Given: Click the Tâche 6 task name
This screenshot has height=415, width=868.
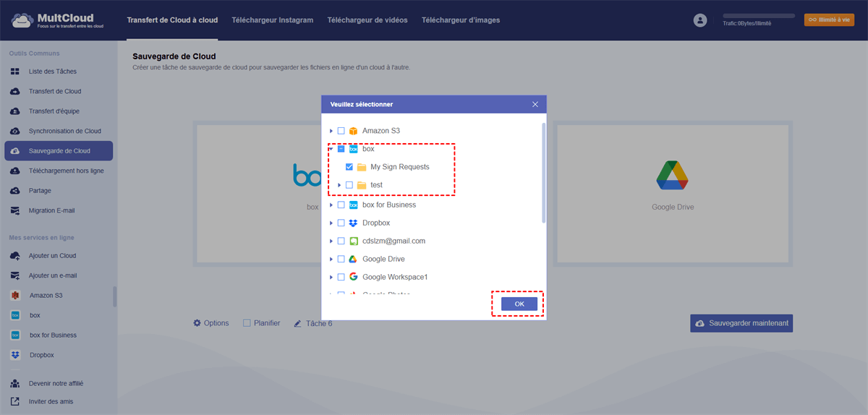Looking at the screenshot, I should (x=319, y=323).
